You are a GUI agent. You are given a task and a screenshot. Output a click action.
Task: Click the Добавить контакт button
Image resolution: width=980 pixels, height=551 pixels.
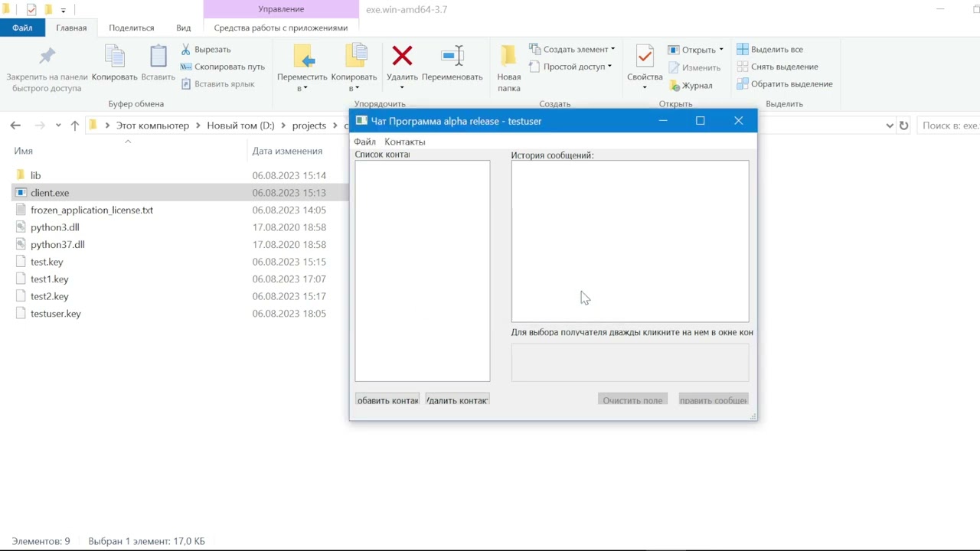click(387, 400)
